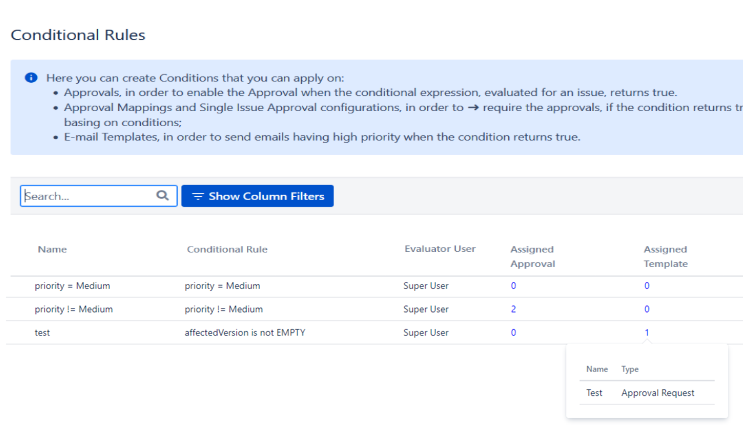
Task: Click the magnifier icon in search box
Action: point(163,195)
